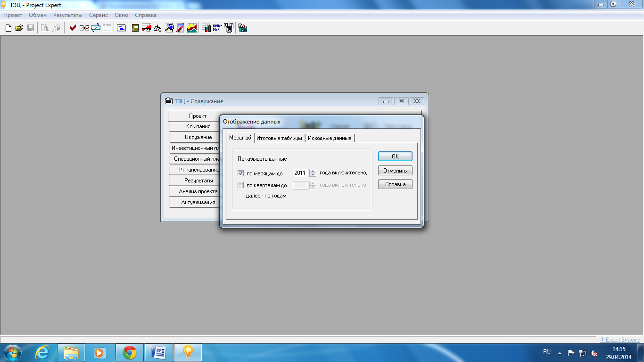The width and height of the screenshot is (644, 362).
Task: Open the Сервис menu
Action: pyautogui.click(x=99, y=15)
